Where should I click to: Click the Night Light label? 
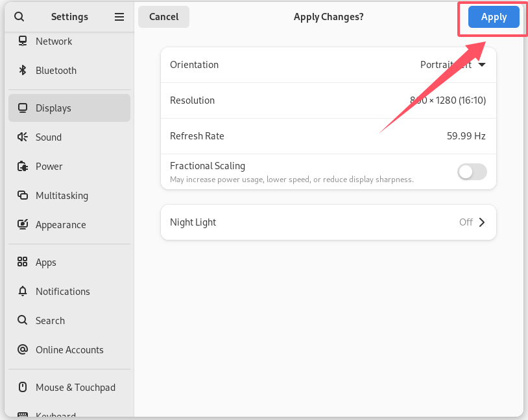click(x=193, y=222)
